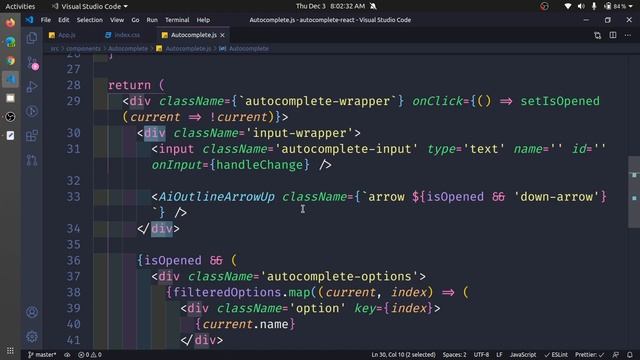
Task: Open the Accounts menu icon
Action: click(32, 312)
